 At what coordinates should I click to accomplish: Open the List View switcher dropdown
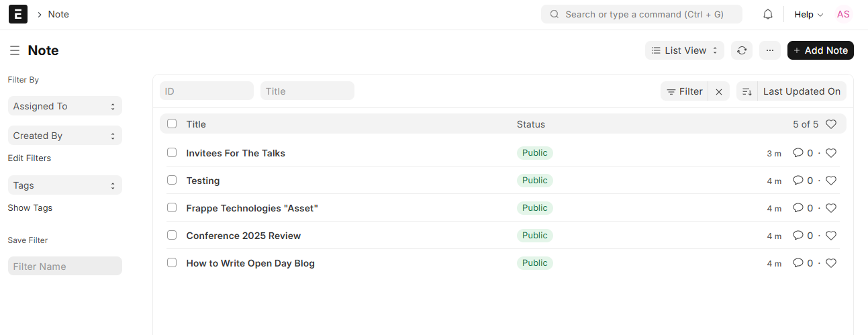pyautogui.click(x=685, y=50)
